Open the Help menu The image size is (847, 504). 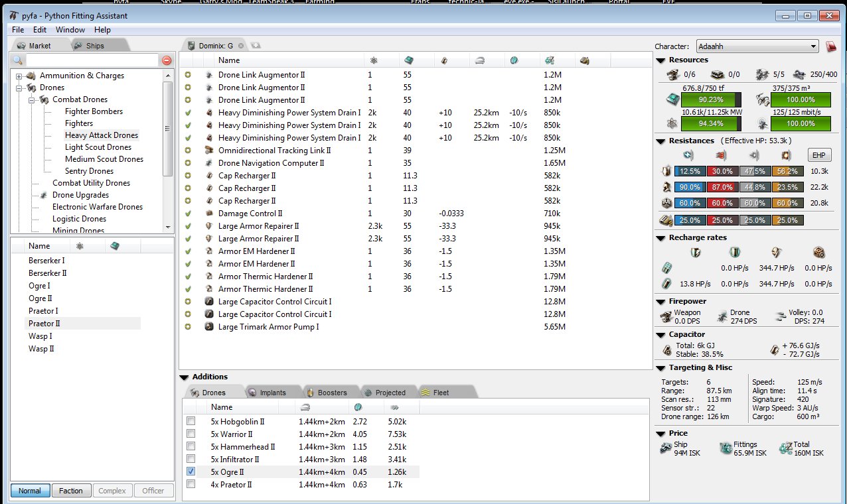pos(102,29)
